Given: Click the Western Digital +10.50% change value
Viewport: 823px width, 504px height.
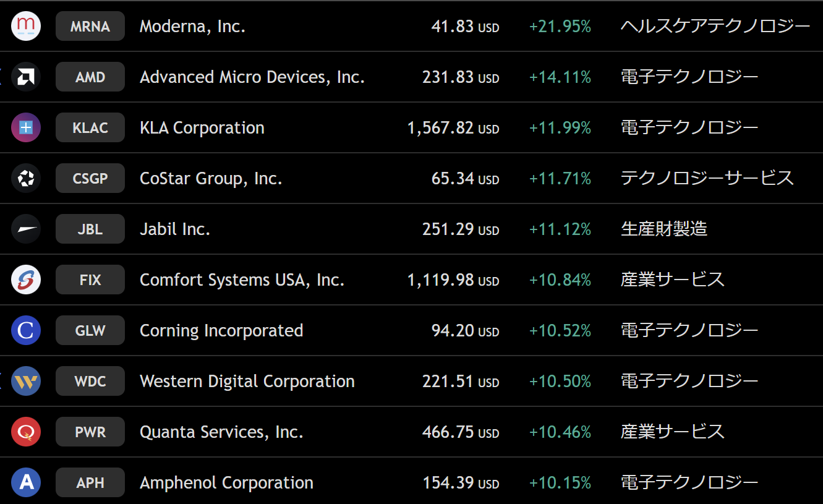Looking at the screenshot, I should (560, 382).
